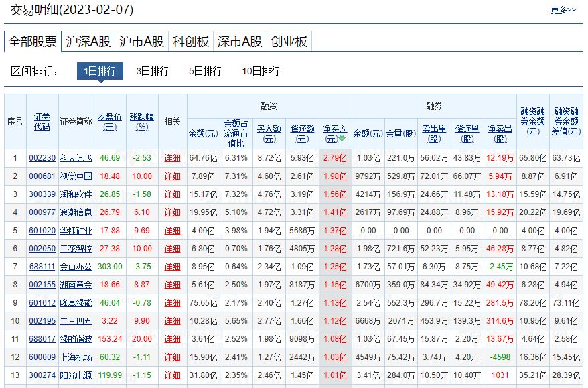The height and width of the screenshot is (388, 588).
Task: Sort by 融资融券余额(元) column header
Action: click(532, 121)
